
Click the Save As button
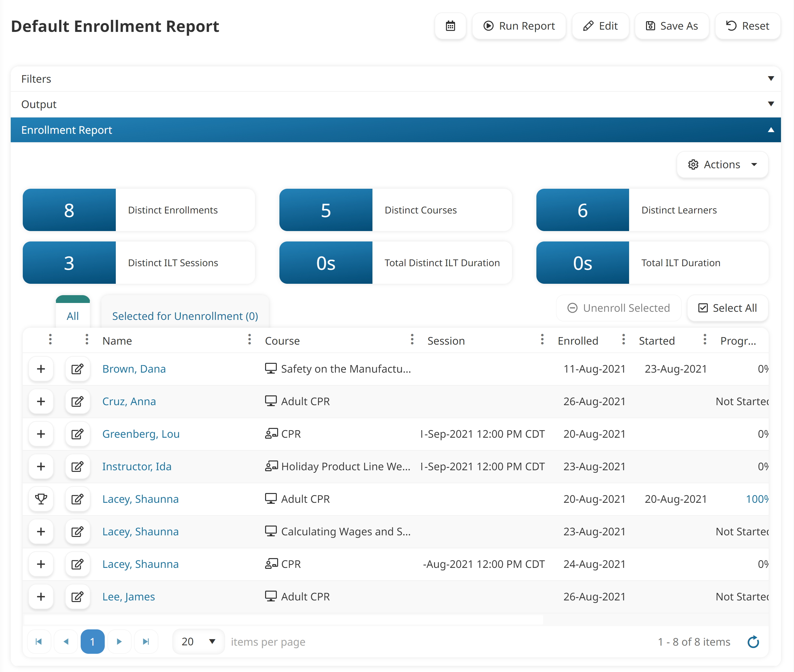click(672, 26)
